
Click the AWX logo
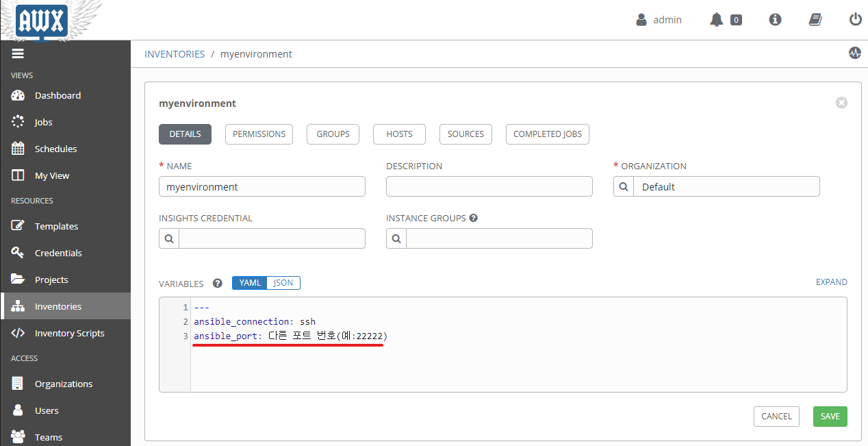41,20
